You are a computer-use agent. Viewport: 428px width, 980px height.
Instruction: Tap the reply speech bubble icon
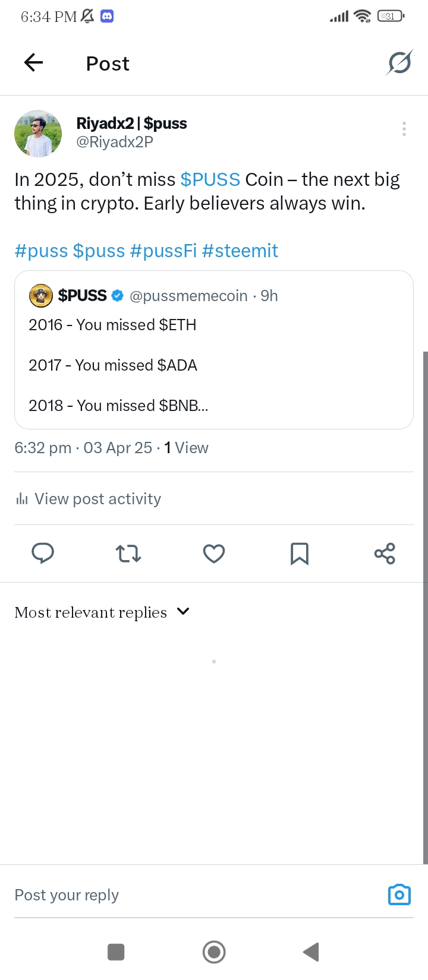(43, 554)
